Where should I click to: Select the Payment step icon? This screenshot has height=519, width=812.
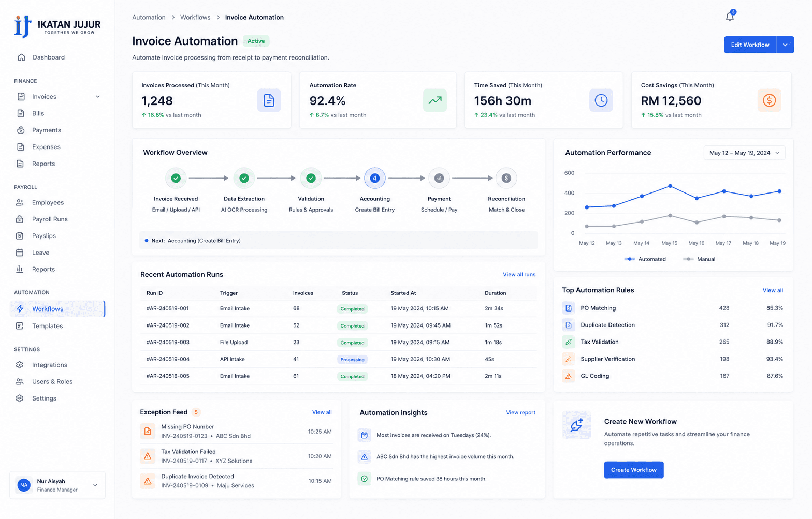point(439,178)
